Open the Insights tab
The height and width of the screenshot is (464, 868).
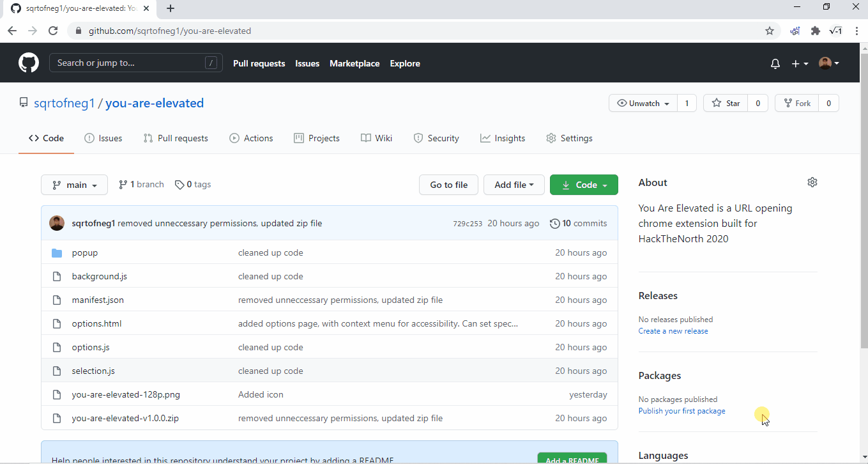pos(503,138)
